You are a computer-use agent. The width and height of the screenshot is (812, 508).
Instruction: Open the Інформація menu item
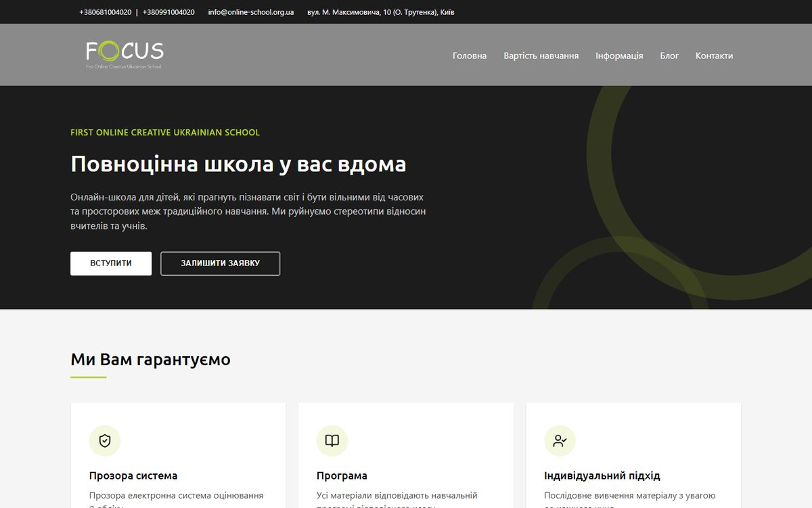pyautogui.click(x=619, y=56)
